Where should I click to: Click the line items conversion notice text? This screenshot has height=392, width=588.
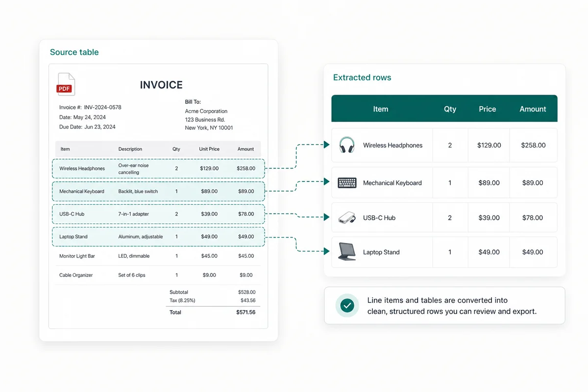tap(452, 306)
